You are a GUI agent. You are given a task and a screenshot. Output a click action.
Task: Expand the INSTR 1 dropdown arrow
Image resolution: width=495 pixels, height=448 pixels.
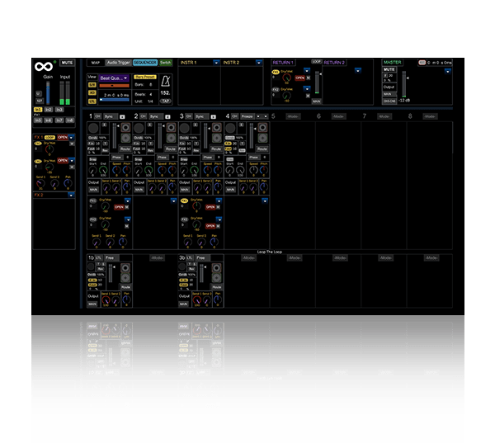click(215, 62)
